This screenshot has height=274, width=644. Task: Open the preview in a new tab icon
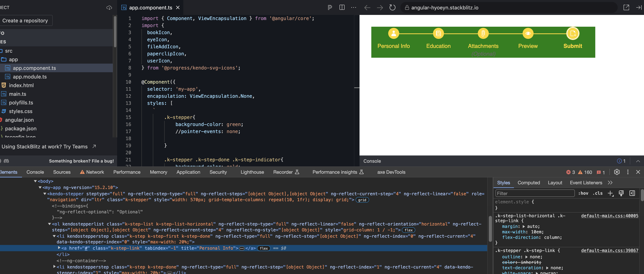627,7
